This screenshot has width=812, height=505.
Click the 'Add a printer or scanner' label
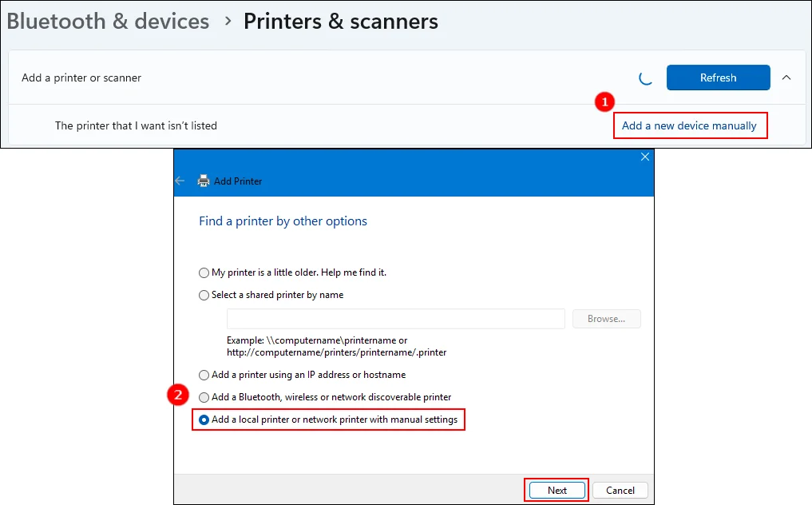(81, 78)
